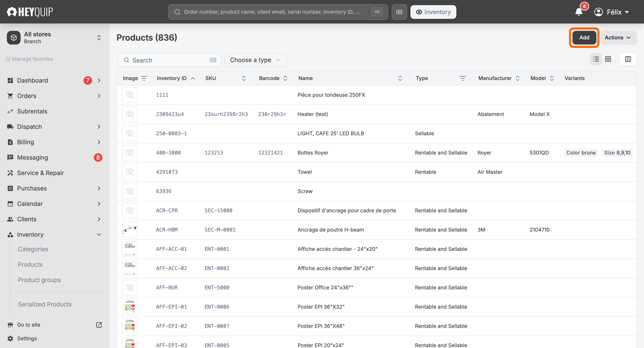Sort by Manufacturer column arrows
Screen dimensions: 644x348
point(518,78)
